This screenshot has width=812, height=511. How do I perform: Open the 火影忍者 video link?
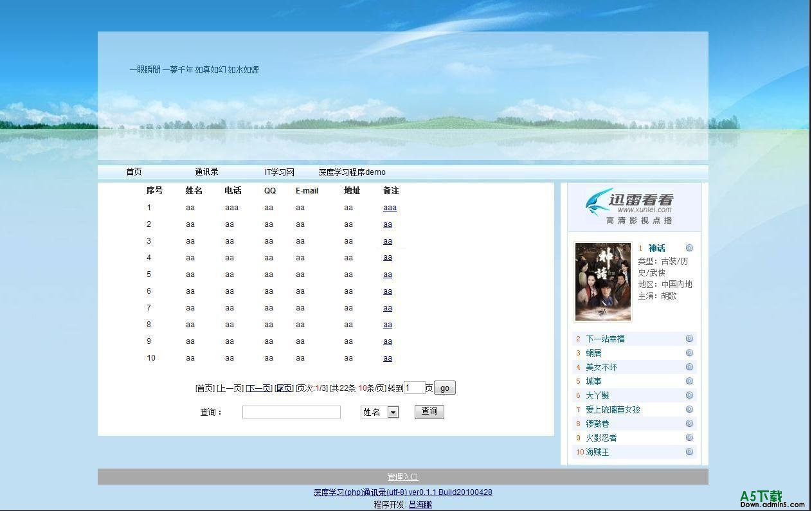pyautogui.click(x=601, y=438)
